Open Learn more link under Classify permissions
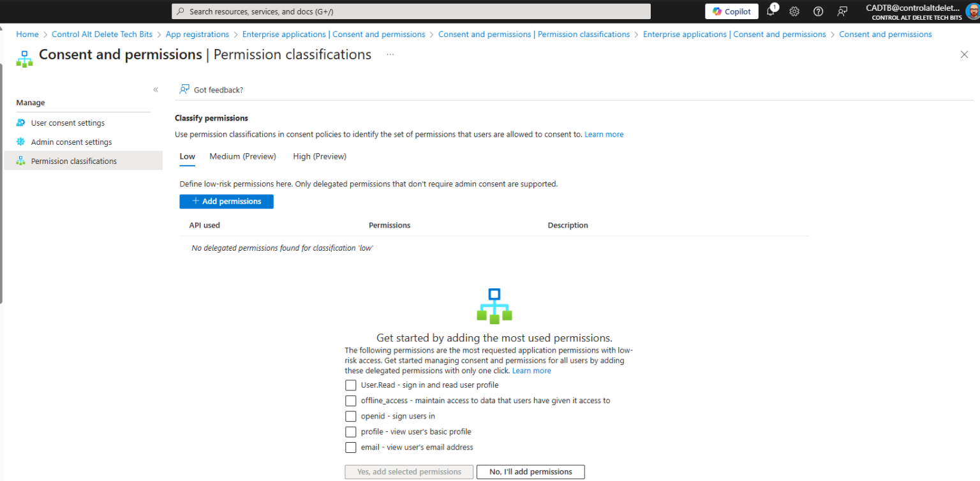The image size is (980, 481). click(x=604, y=135)
